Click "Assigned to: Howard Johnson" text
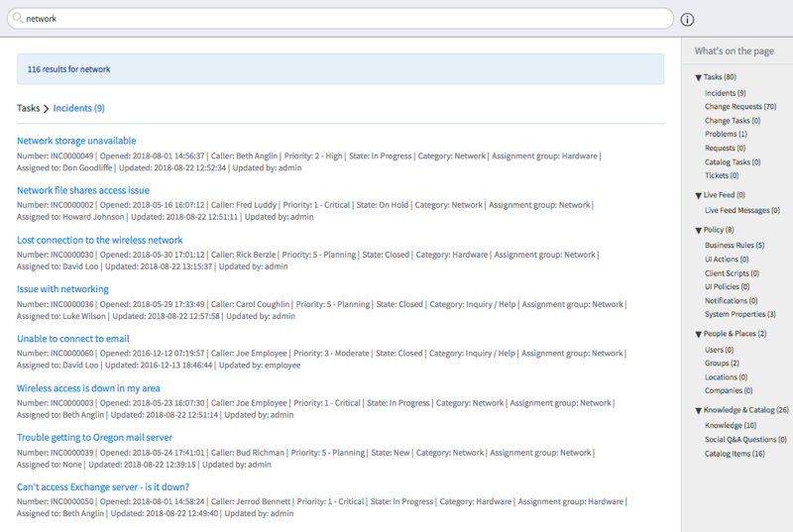 [70, 217]
